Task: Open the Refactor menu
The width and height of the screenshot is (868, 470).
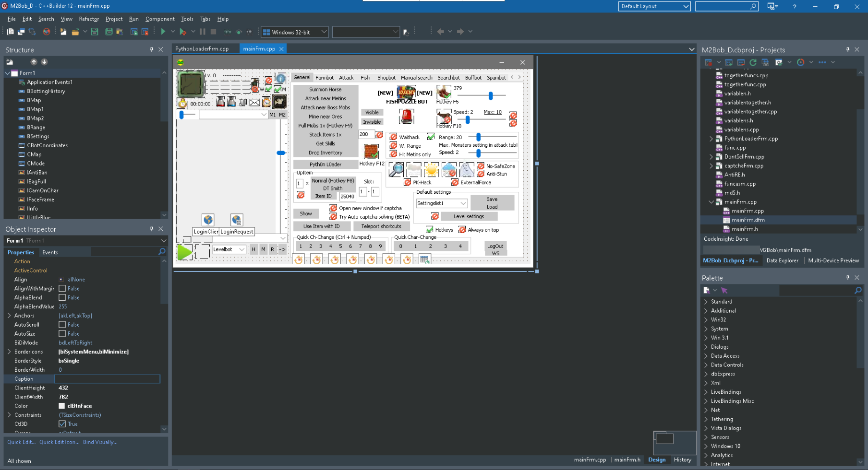Action: click(89, 19)
